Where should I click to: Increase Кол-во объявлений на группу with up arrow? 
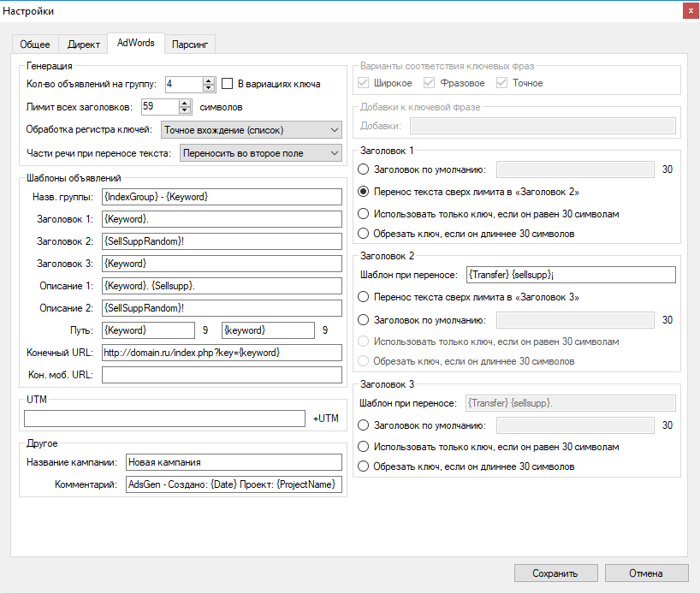pos(208,79)
